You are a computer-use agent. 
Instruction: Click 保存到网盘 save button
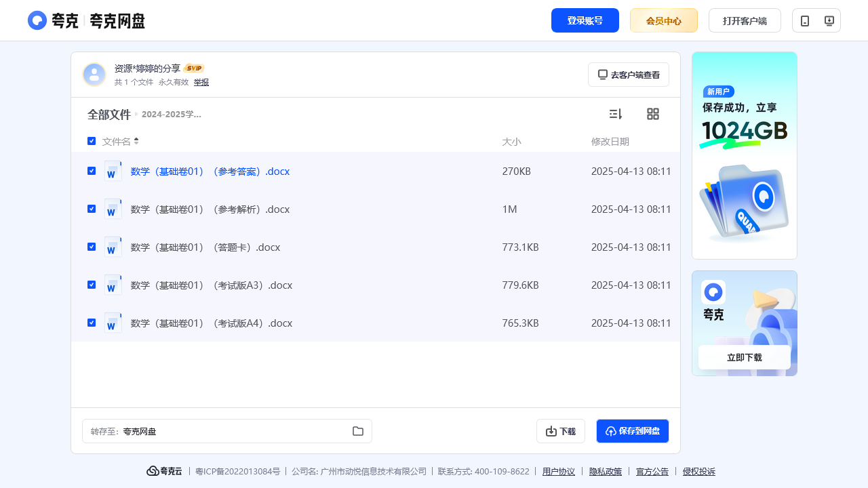click(633, 431)
